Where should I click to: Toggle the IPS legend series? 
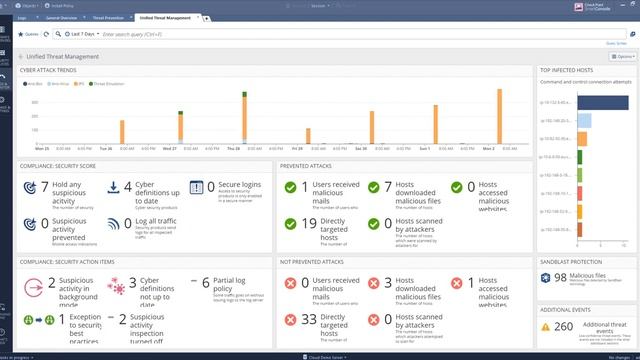(x=79, y=84)
